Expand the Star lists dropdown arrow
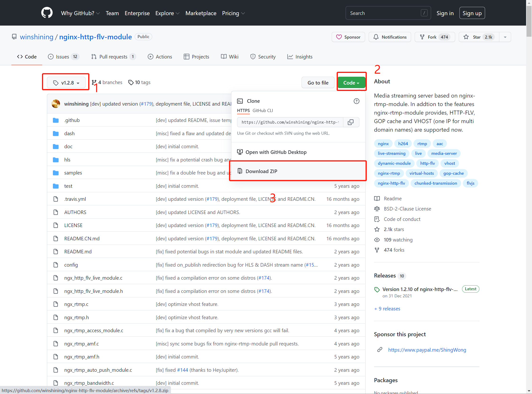 pyautogui.click(x=505, y=37)
